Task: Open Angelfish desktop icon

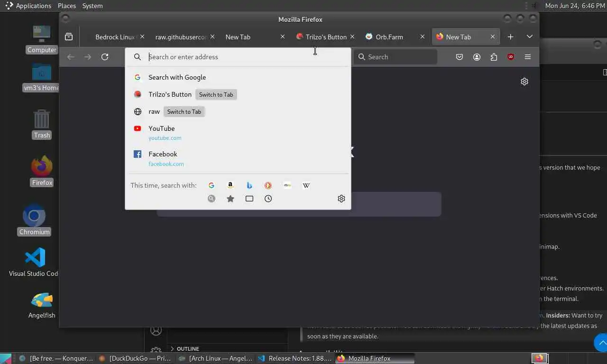Action: tap(42, 305)
